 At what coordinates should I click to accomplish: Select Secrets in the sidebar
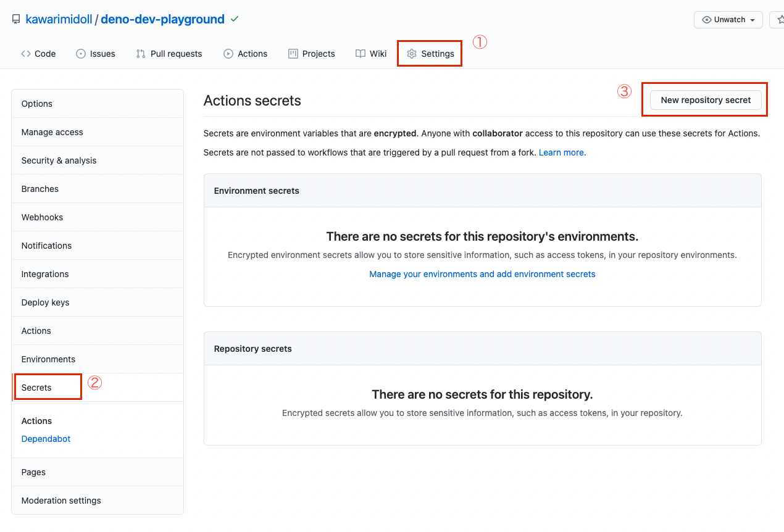pos(98,388)
